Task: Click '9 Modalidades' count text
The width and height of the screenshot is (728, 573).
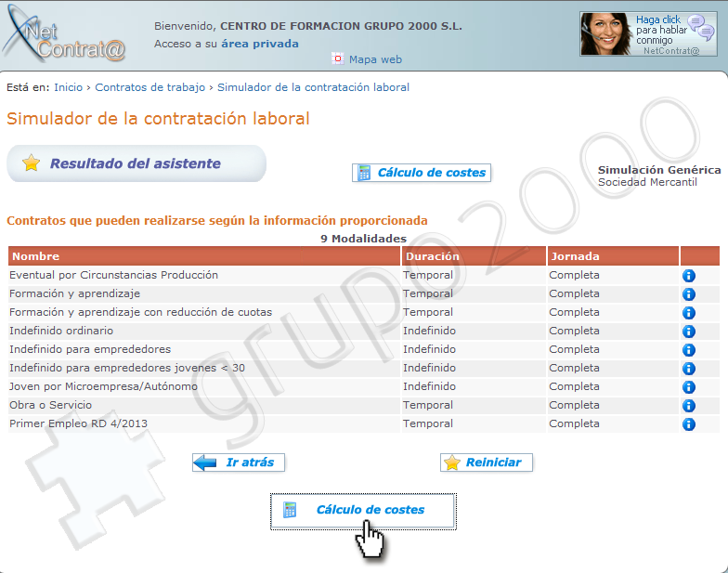Action: coord(364,239)
